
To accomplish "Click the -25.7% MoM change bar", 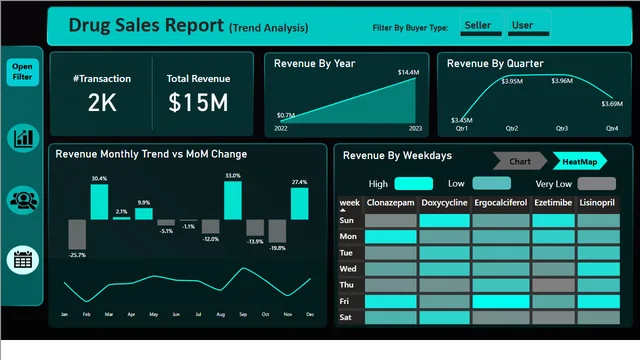I will 77,234.
